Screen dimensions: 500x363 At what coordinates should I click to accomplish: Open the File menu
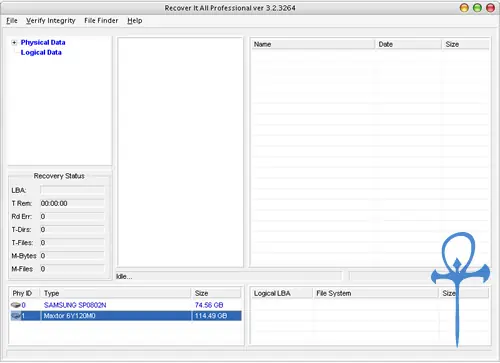12,21
